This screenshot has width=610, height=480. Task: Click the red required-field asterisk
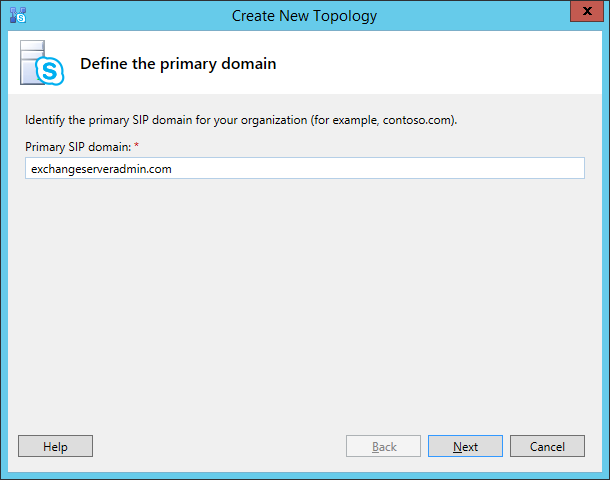coord(137,145)
